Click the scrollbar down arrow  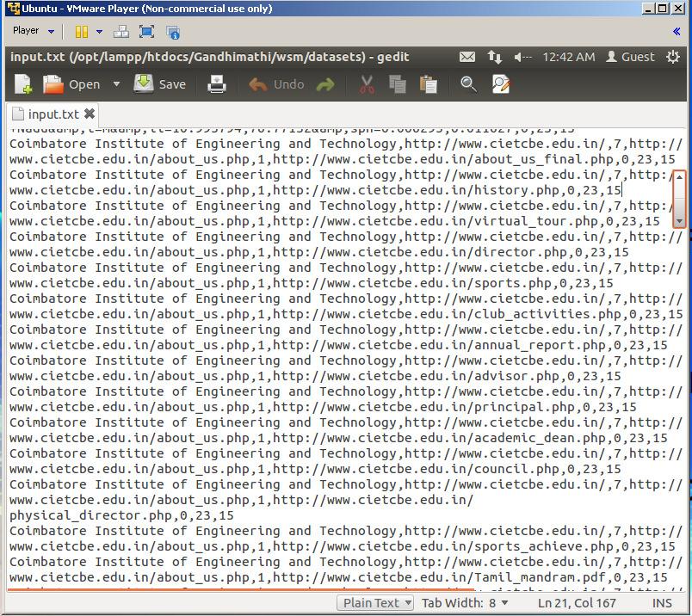(x=680, y=221)
